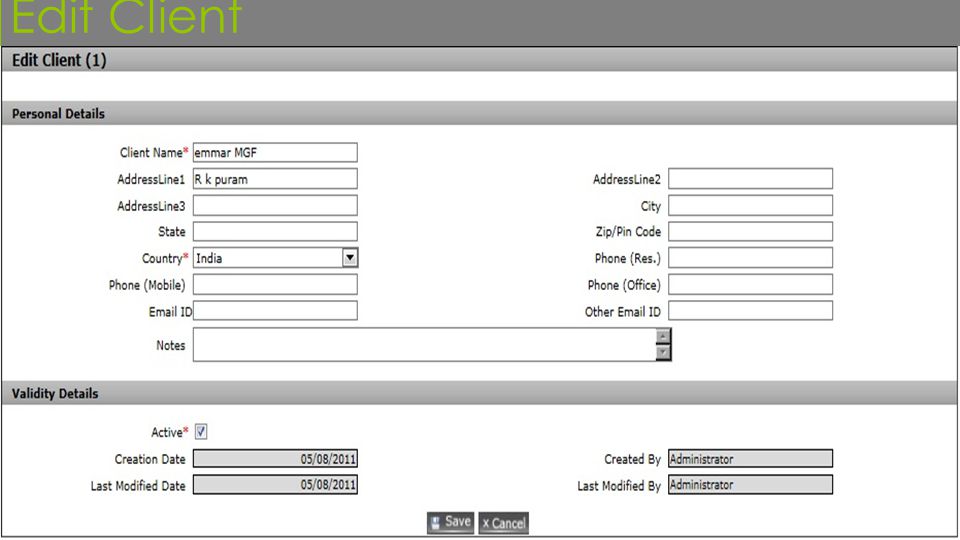Click the State input field
The width and height of the screenshot is (960, 540).
(x=275, y=231)
